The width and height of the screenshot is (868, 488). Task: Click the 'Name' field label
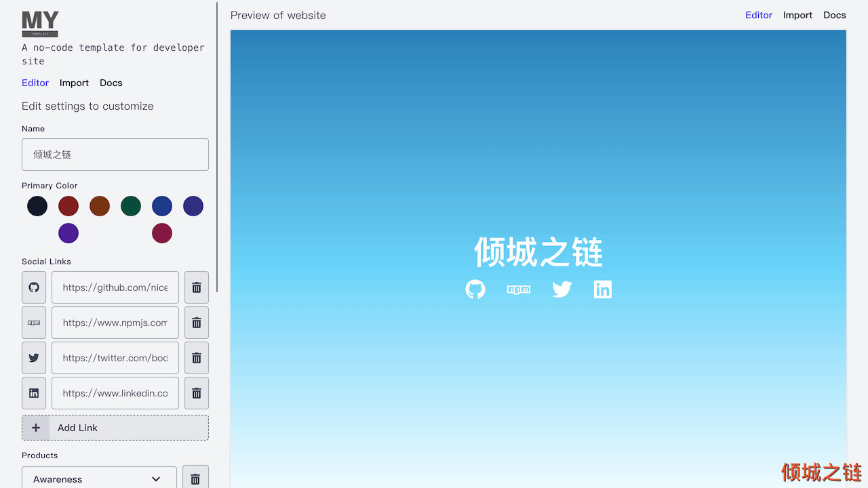pos(33,129)
